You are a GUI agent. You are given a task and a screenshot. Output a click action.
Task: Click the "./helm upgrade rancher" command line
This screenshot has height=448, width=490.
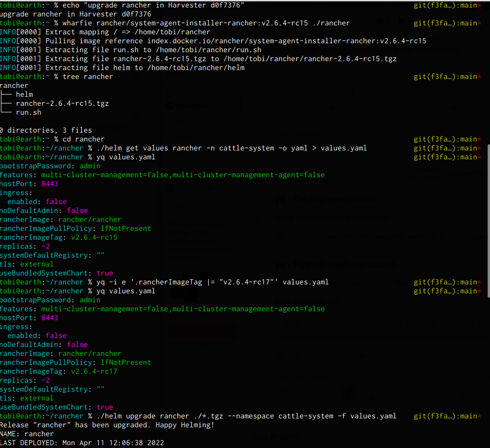[198, 416]
